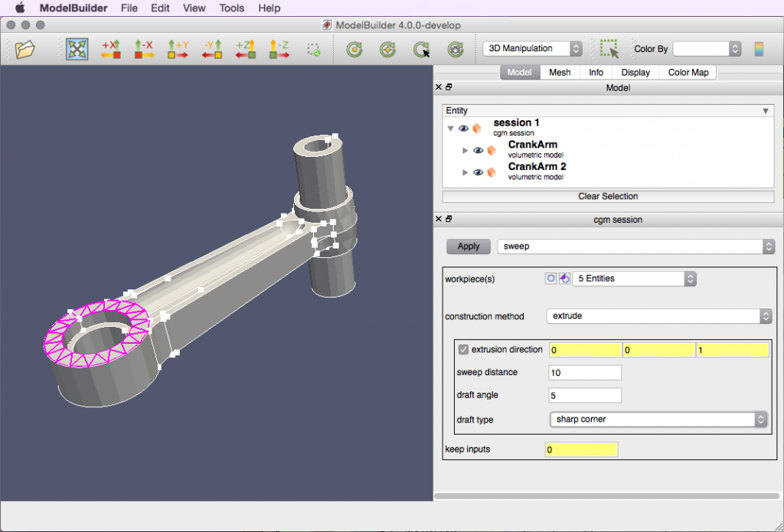Switch to the Mesh tab
Image resolution: width=784 pixels, height=532 pixels.
pyautogui.click(x=560, y=72)
